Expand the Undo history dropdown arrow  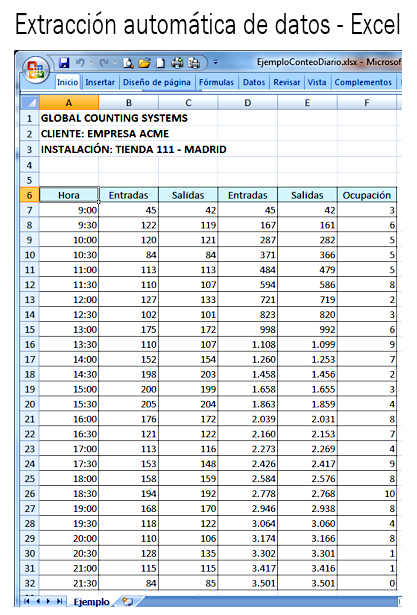click(91, 63)
